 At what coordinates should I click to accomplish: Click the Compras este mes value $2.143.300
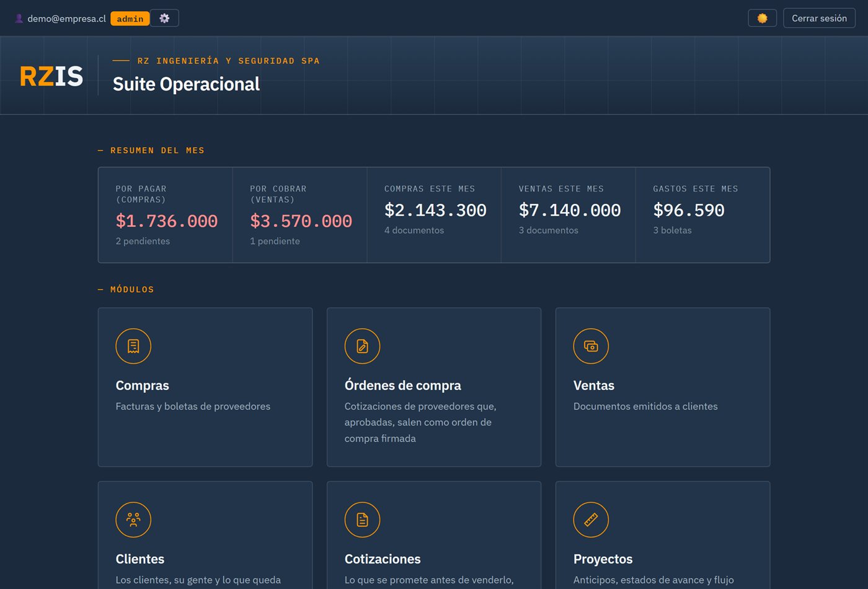[435, 210]
